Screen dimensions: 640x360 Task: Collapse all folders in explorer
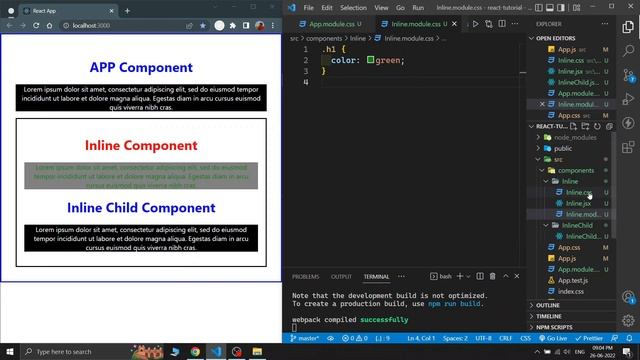(x=609, y=126)
